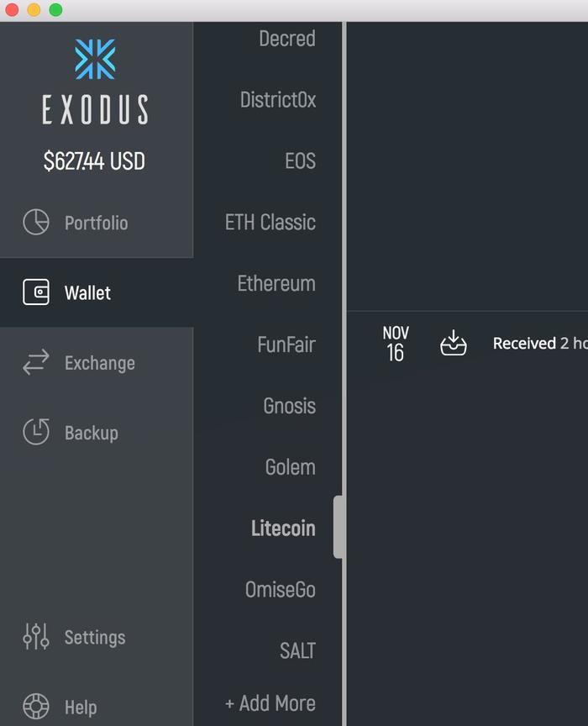Click the Portfolio pie chart icon
The image size is (588, 726).
[x=35, y=223]
